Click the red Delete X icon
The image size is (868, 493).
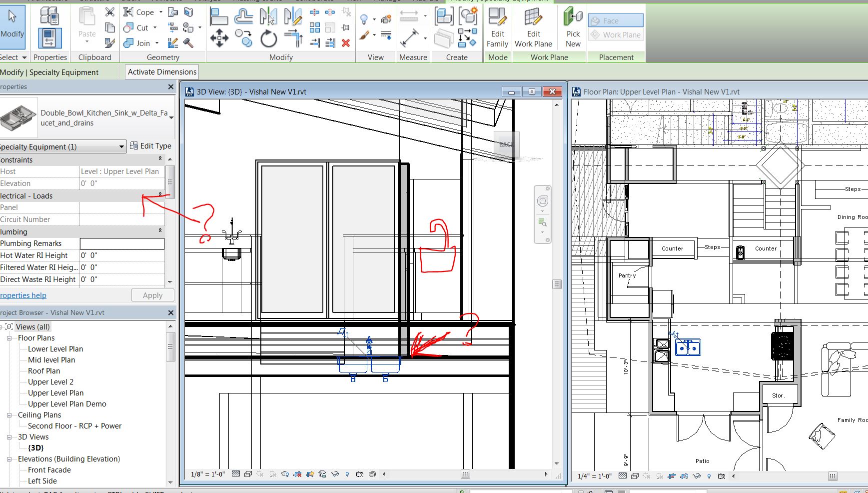345,43
